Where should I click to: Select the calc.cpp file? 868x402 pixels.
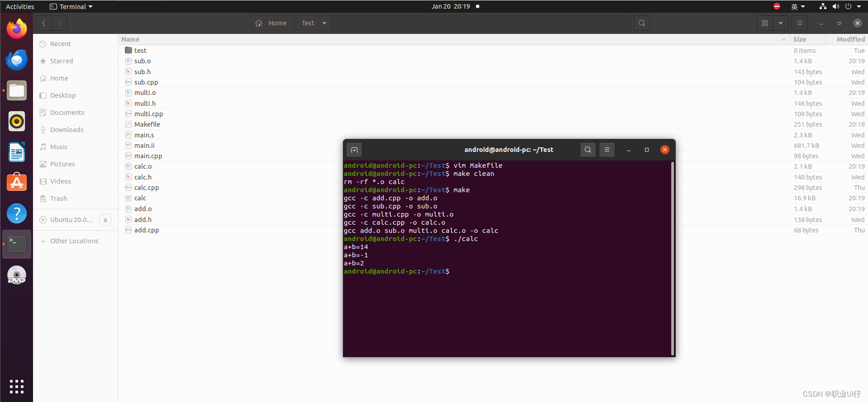(x=231, y=188)
